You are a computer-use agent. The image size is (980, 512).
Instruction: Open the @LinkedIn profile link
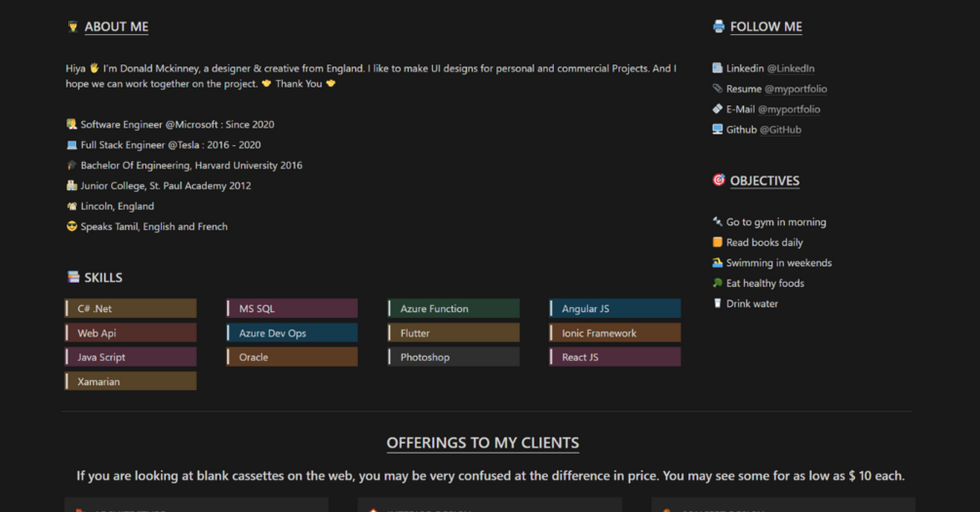pyautogui.click(x=790, y=68)
